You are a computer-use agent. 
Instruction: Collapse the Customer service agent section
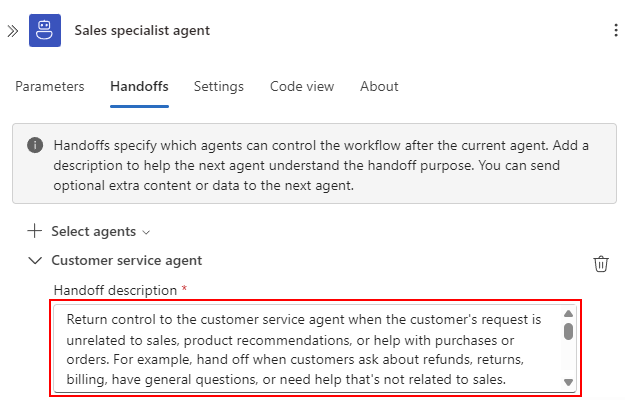(x=35, y=261)
